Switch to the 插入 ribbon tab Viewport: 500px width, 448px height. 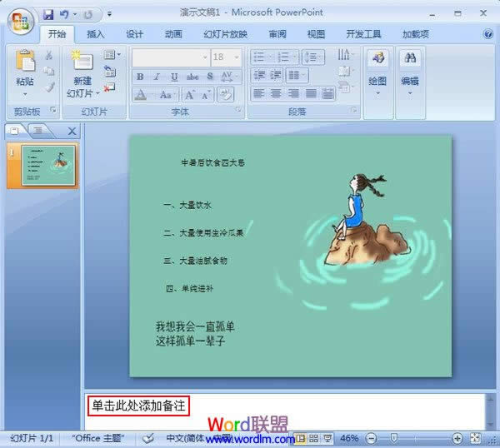tap(95, 34)
